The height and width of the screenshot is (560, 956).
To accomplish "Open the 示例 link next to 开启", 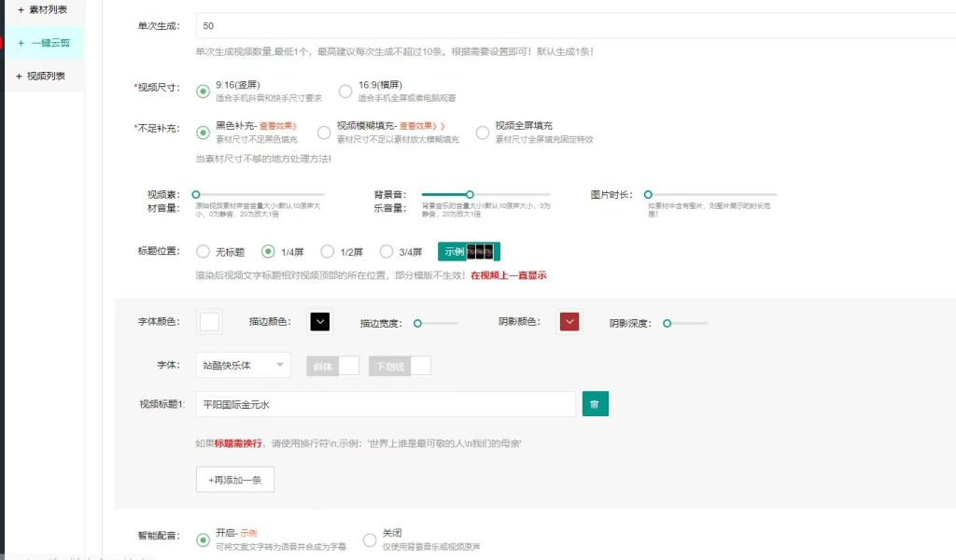I will point(248,533).
